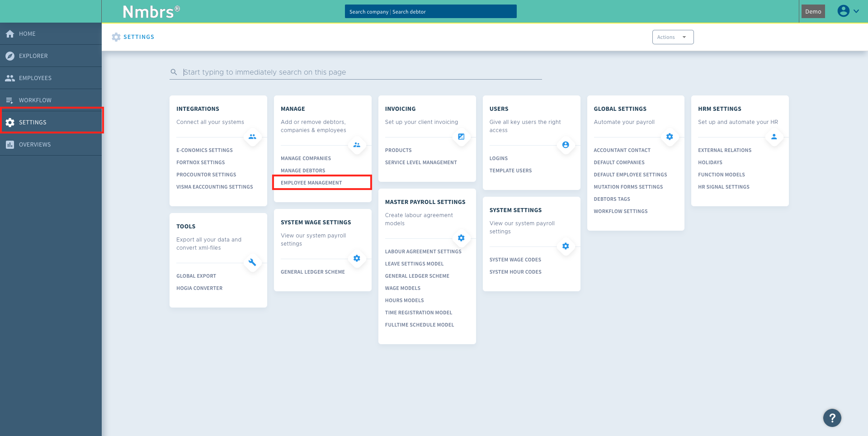
Task: Open Wage Models link
Action: click(402, 288)
